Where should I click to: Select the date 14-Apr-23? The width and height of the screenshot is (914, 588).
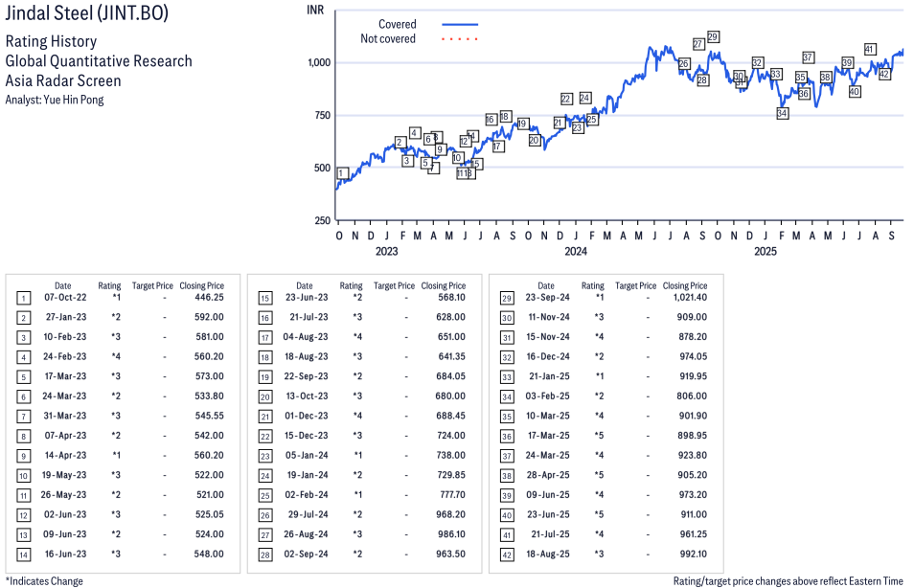pos(65,455)
